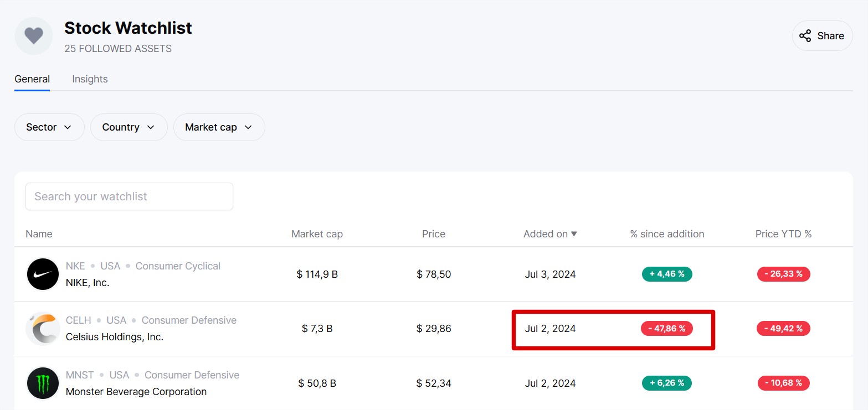The height and width of the screenshot is (410, 868).
Task: Click the Monster Beverage logo
Action: (x=43, y=383)
